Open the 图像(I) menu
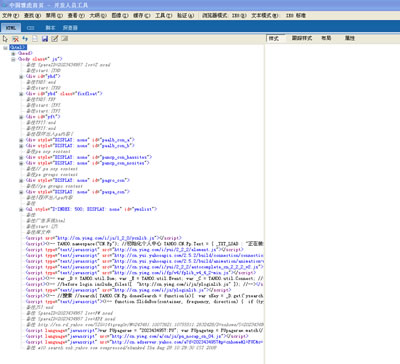Screen dimensions: 400x364 (120, 15)
